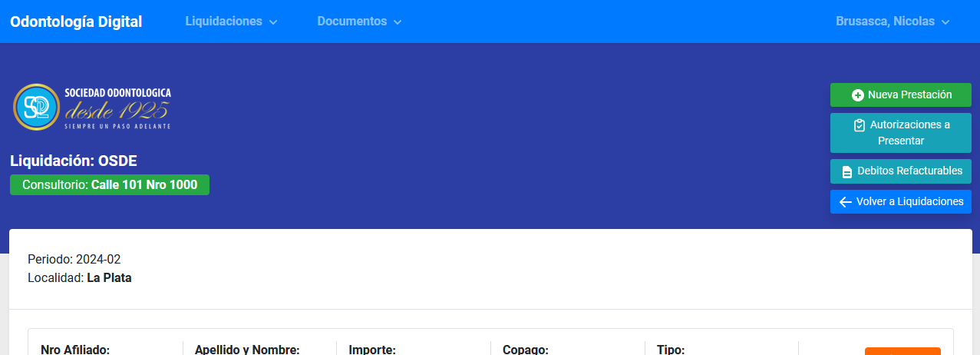Hit the left arrow icon on Volver a Liquidaciones

tap(846, 202)
